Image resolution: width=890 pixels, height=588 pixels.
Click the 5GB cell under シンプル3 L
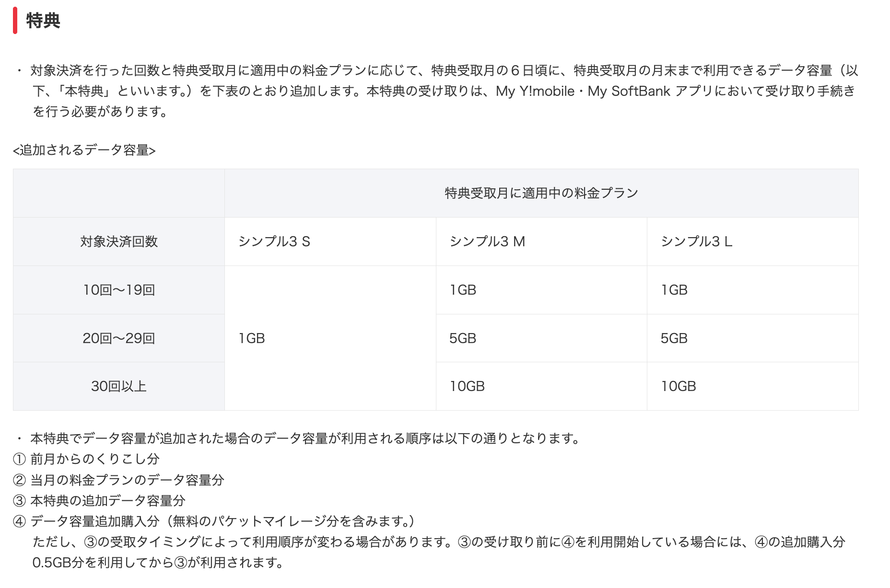coord(674,338)
